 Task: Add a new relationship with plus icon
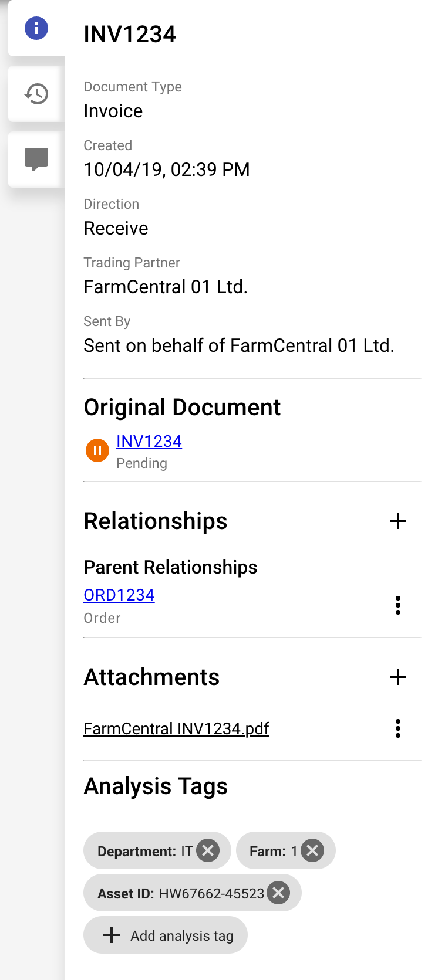398,521
